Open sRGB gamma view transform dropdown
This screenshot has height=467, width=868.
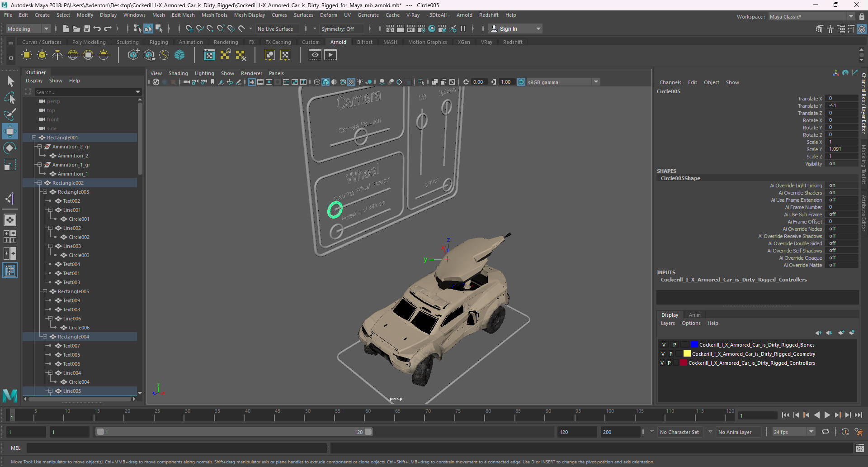click(563, 82)
